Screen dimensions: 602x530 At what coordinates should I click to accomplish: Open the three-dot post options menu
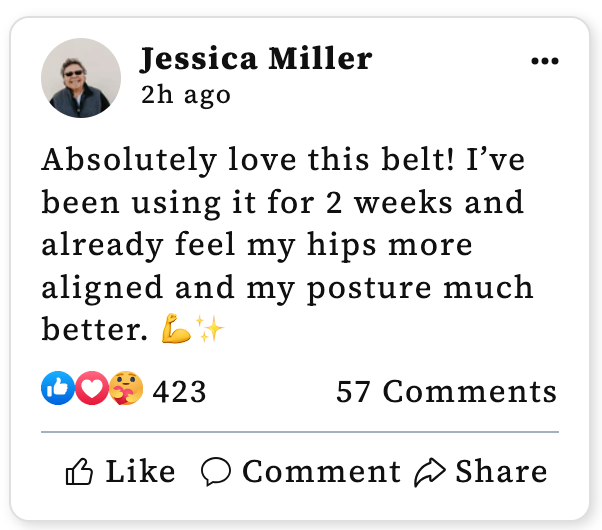(544, 61)
